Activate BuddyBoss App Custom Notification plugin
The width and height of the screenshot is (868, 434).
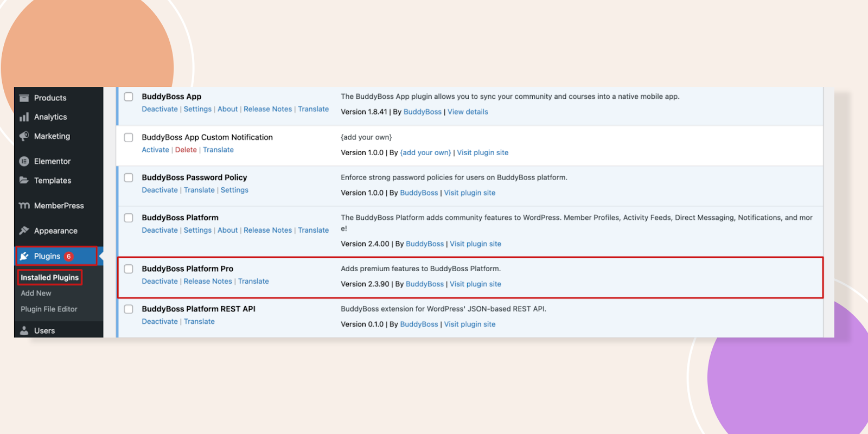coord(155,150)
